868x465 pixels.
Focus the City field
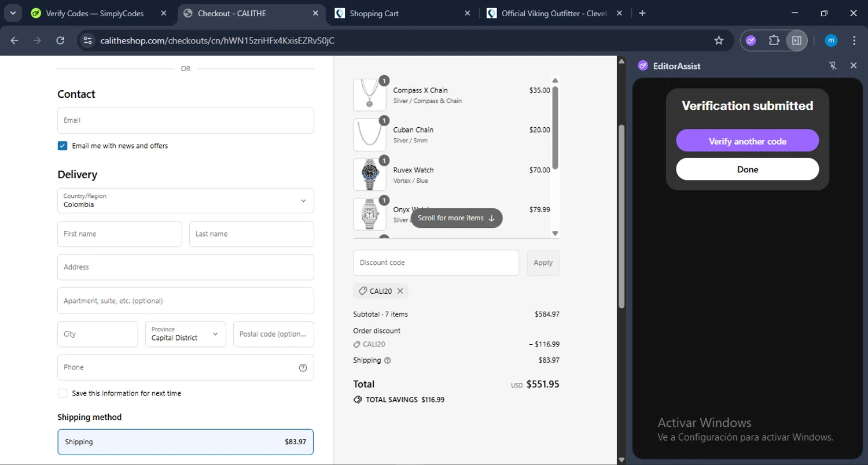[98, 334]
